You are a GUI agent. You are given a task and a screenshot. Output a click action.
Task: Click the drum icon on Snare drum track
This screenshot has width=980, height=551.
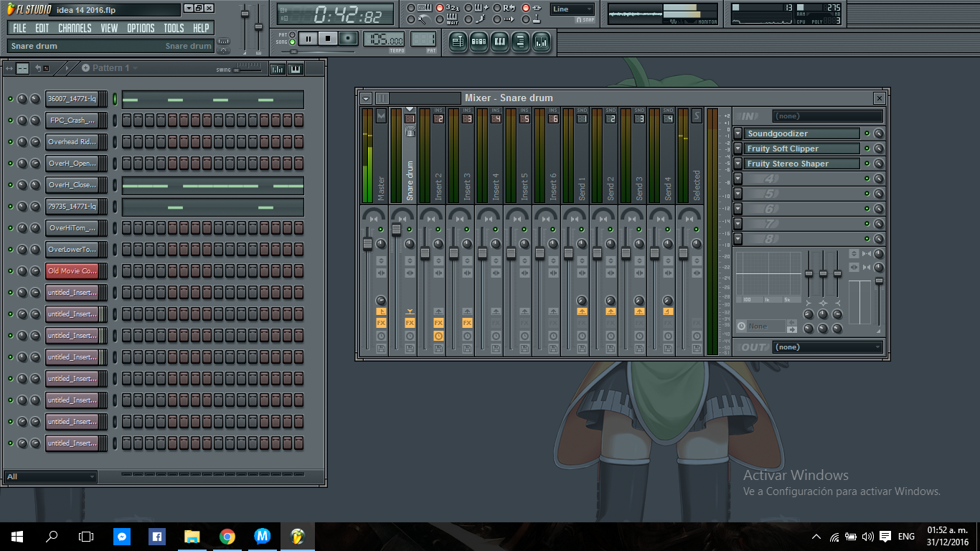(410, 131)
